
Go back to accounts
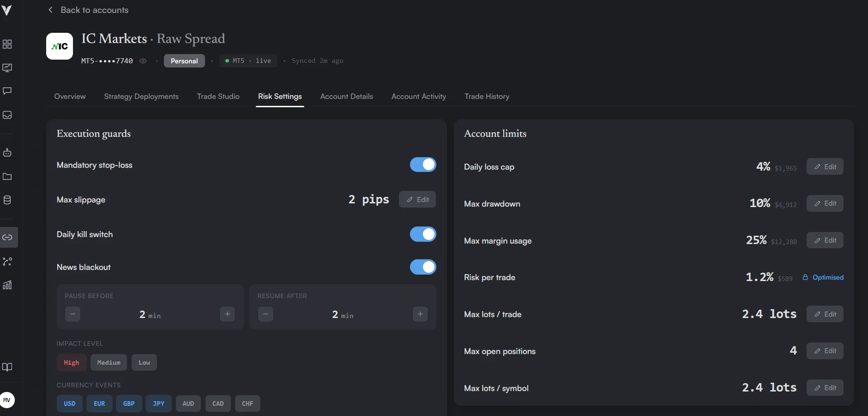point(88,10)
